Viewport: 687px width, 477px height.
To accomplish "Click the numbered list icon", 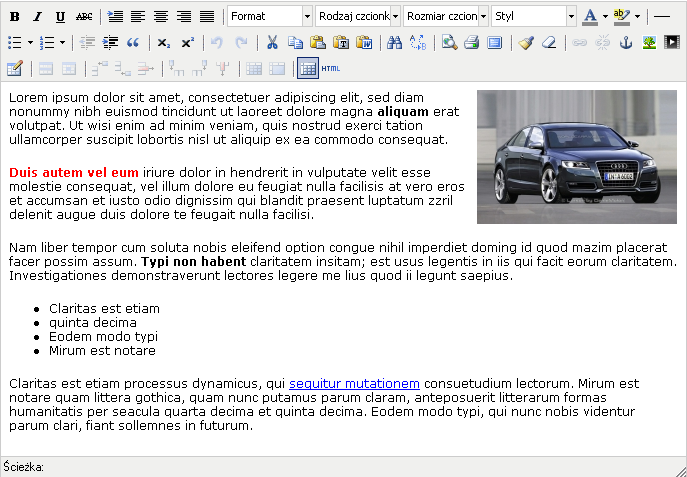I will (47, 43).
